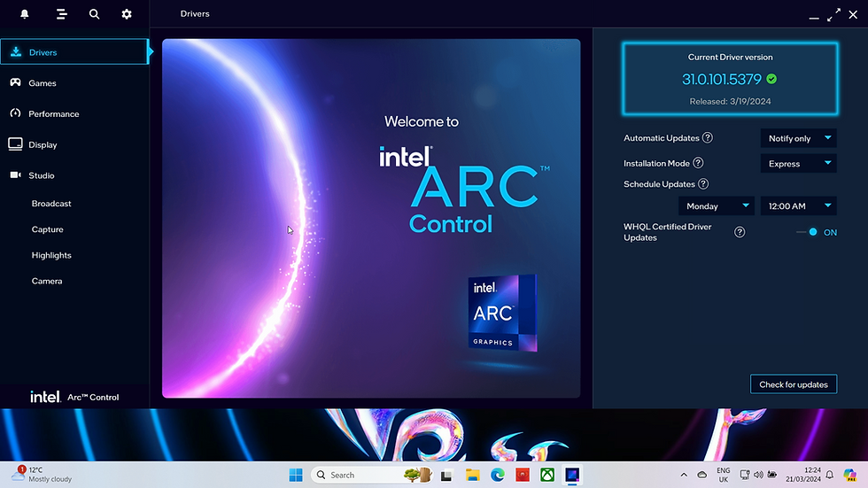868x488 pixels.
Task: Open the notifications bell in Arc Control
Action: (25, 14)
